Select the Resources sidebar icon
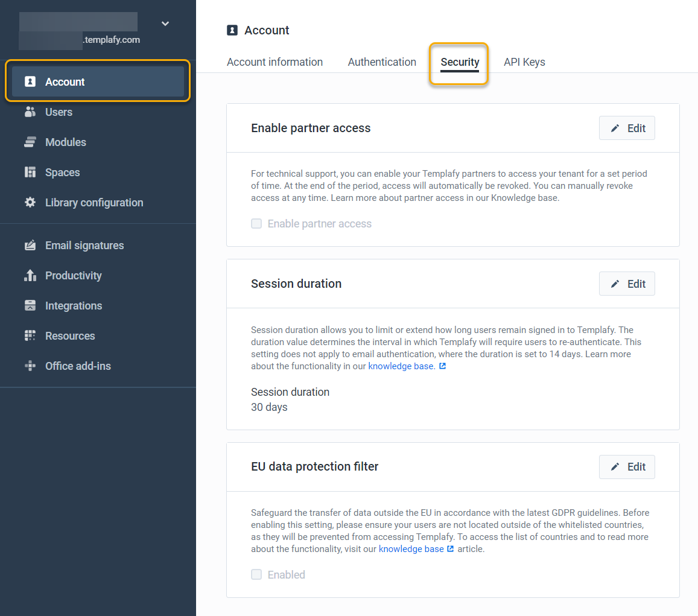The height and width of the screenshot is (616, 698). coord(30,335)
